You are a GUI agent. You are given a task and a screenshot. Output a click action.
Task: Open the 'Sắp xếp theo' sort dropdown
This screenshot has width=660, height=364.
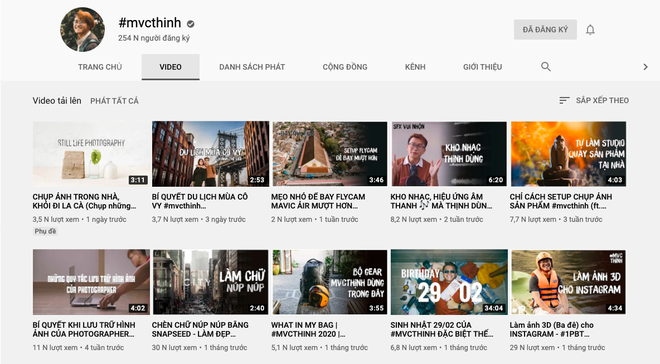[x=594, y=100]
